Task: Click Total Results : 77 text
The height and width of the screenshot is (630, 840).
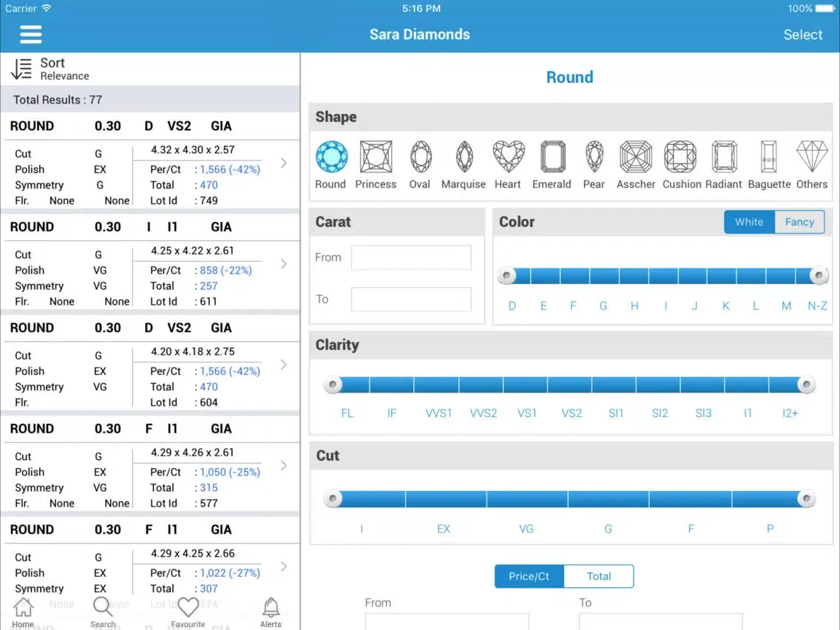Action: point(58,100)
